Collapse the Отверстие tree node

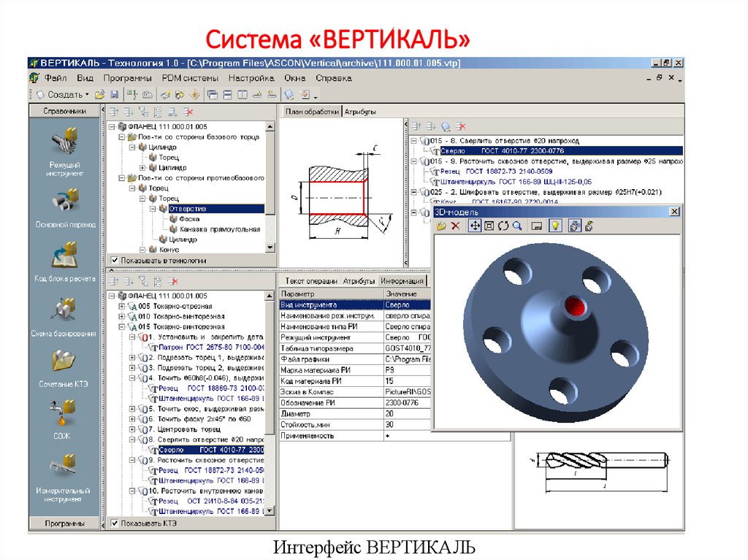pos(153,209)
